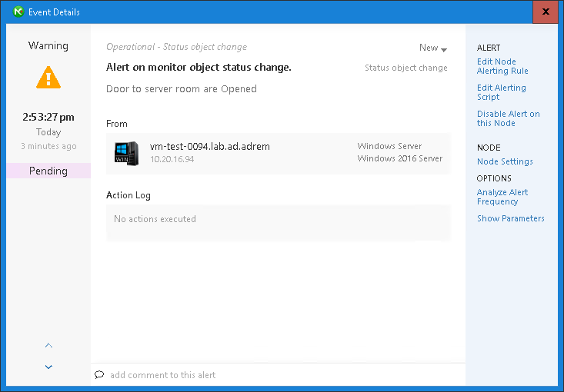Open the New status dropdown
The height and width of the screenshot is (392, 564).
point(433,48)
